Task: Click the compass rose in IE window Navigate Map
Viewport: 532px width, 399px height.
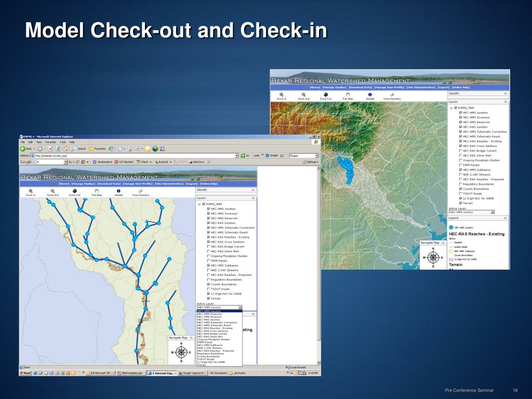Action: pyautogui.click(x=181, y=352)
